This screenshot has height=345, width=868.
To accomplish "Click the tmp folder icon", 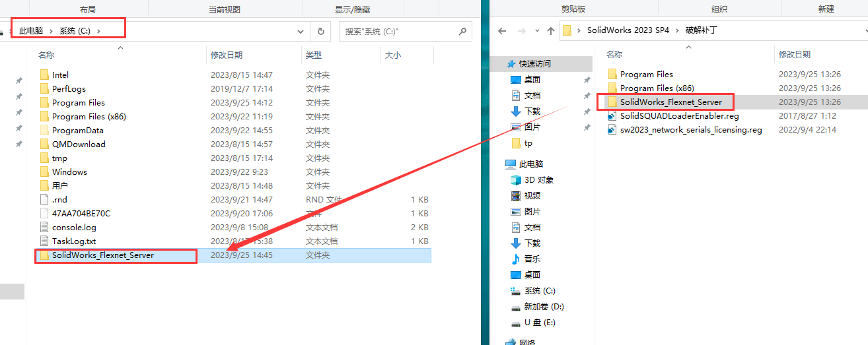I will (44, 158).
